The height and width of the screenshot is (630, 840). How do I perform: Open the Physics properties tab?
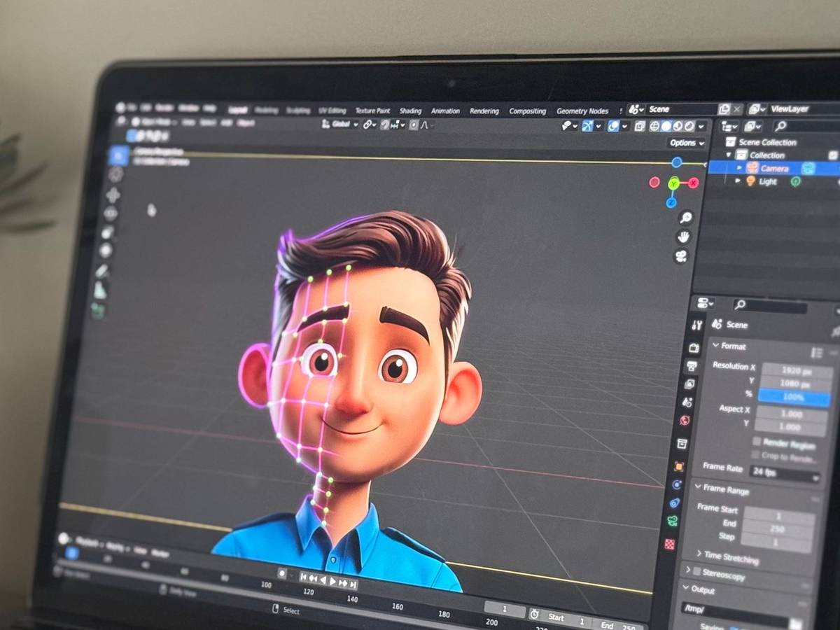(677, 484)
